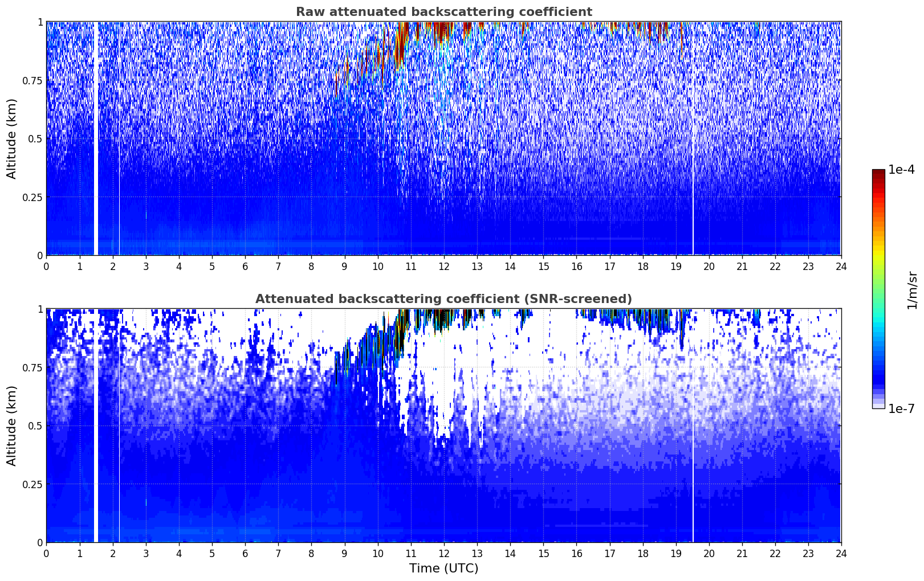Click the "Altitude (km)" label of the Raw plot

coord(12,138)
